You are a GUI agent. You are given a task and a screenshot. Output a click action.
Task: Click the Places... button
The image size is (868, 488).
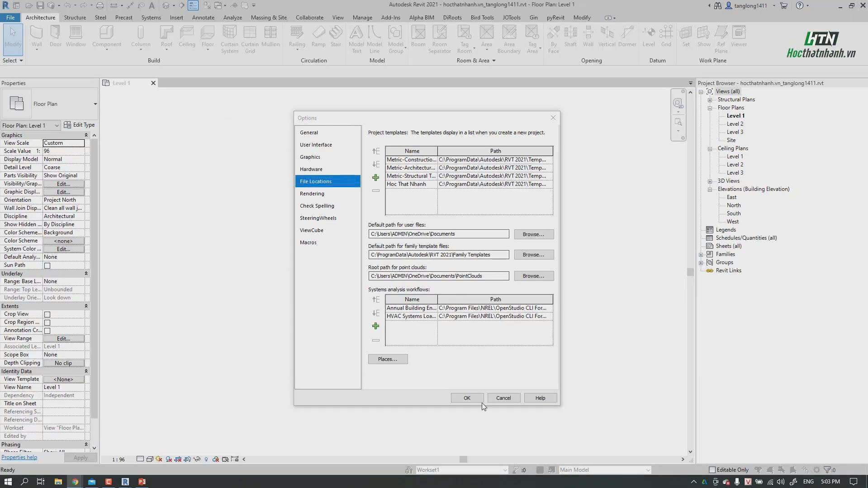pyautogui.click(x=388, y=359)
